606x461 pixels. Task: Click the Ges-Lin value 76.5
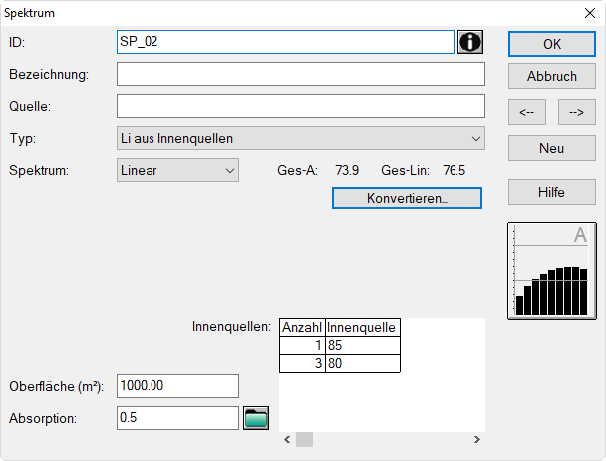point(454,170)
